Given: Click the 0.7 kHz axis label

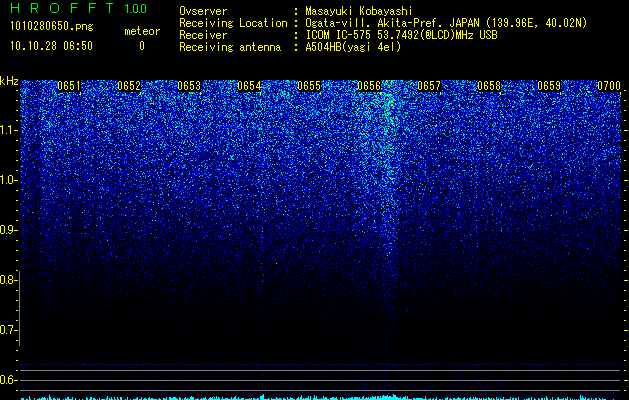Looking at the screenshot, I should [7, 330].
